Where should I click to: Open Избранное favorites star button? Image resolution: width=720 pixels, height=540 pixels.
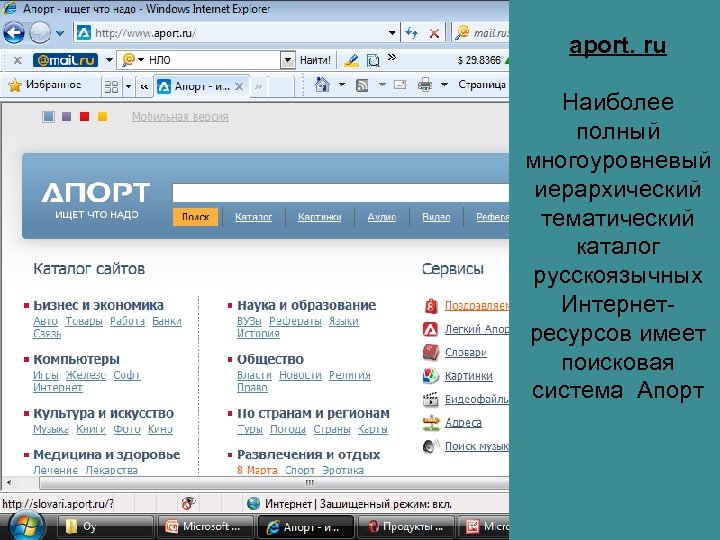tap(45, 85)
